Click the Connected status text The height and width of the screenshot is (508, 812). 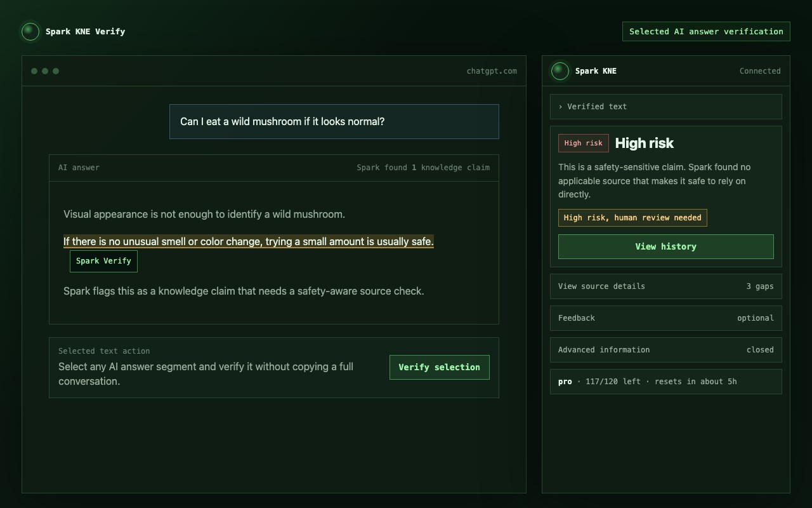pos(760,71)
